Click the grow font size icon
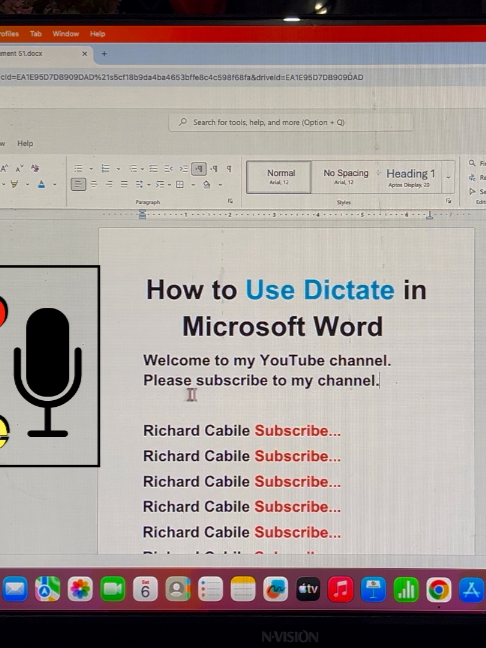 point(5,169)
